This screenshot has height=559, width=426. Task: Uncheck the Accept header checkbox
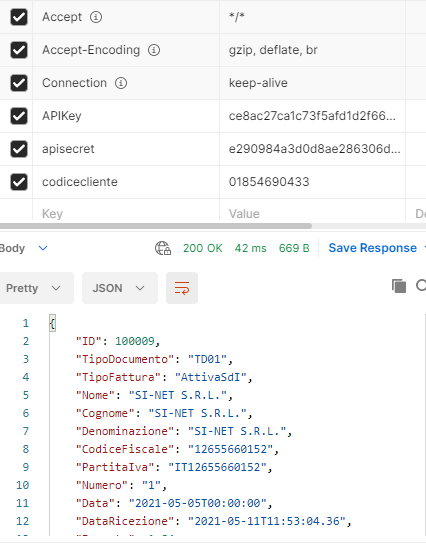tap(19, 17)
